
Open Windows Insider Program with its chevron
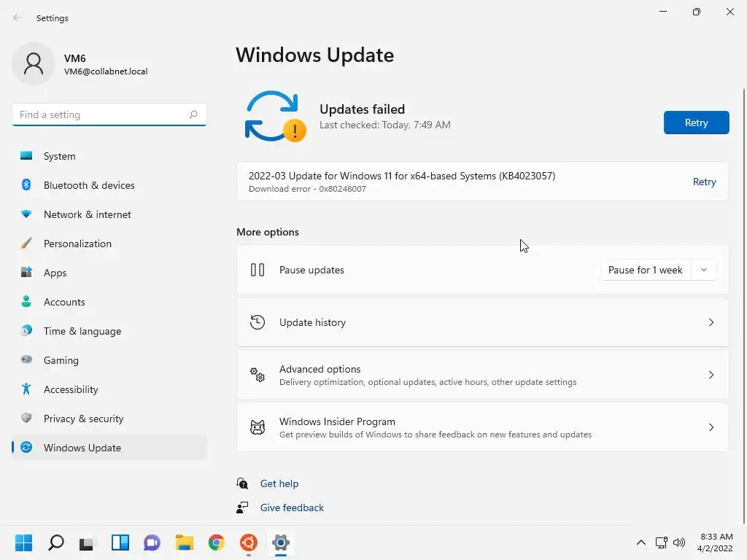pyautogui.click(x=711, y=427)
